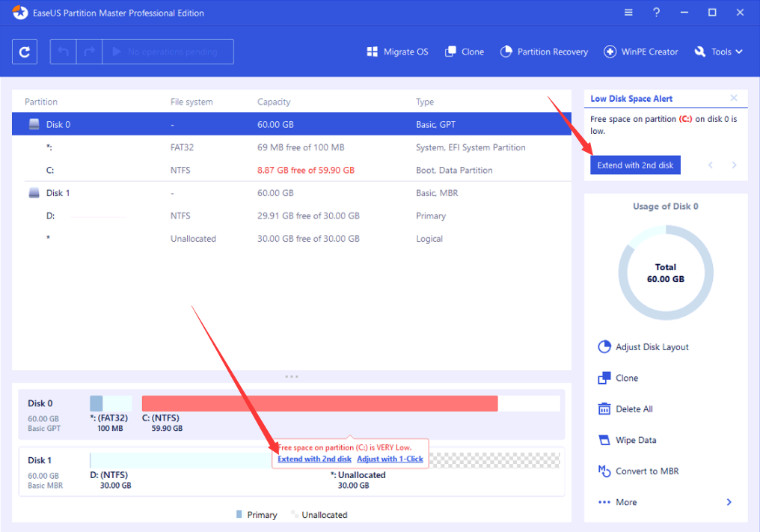Click the Redo arrow icon

tap(89, 52)
